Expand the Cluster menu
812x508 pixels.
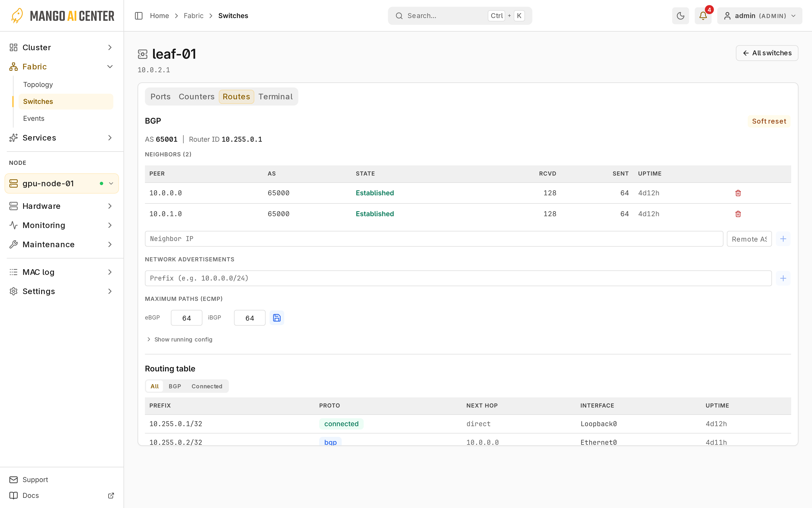tap(62, 47)
